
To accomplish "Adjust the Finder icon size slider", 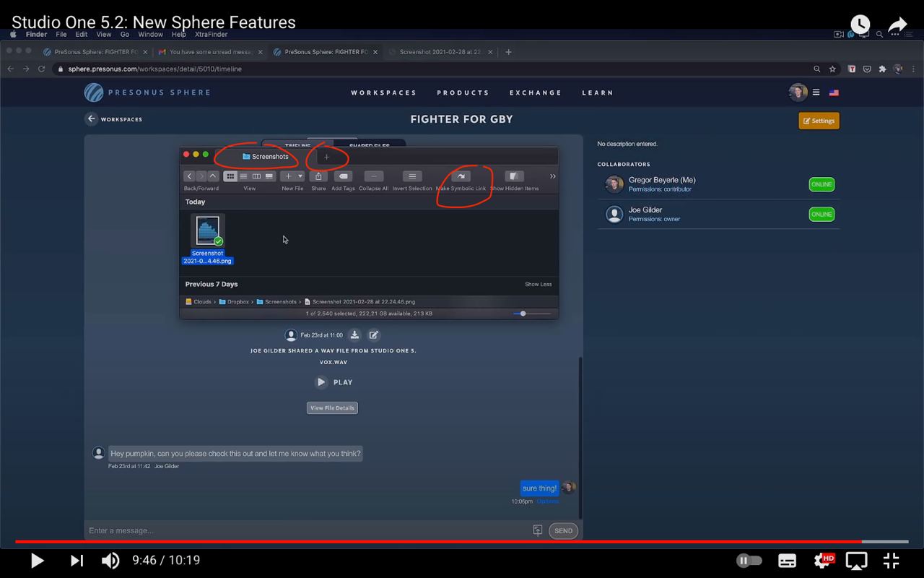I will pyautogui.click(x=532, y=314).
